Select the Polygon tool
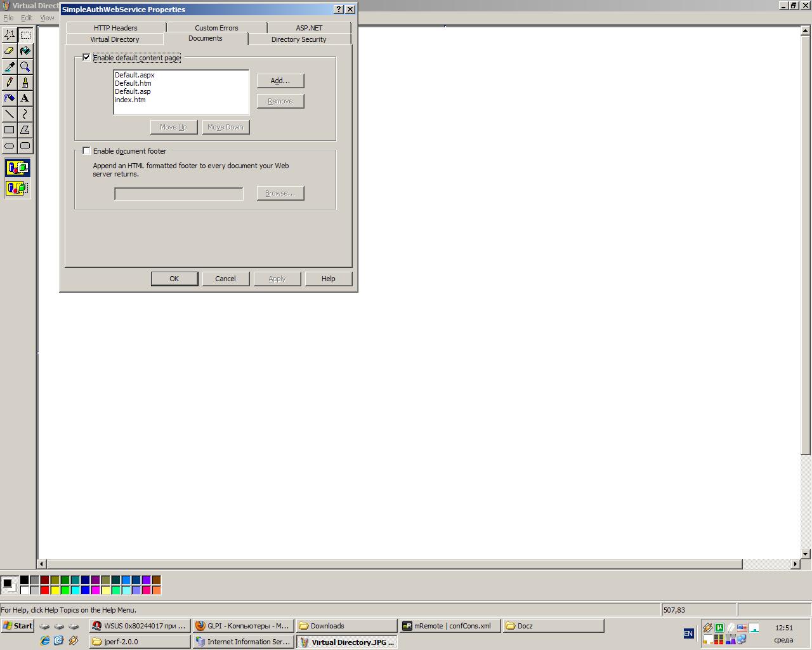Image resolution: width=812 pixels, height=650 pixels. [x=25, y=130]
